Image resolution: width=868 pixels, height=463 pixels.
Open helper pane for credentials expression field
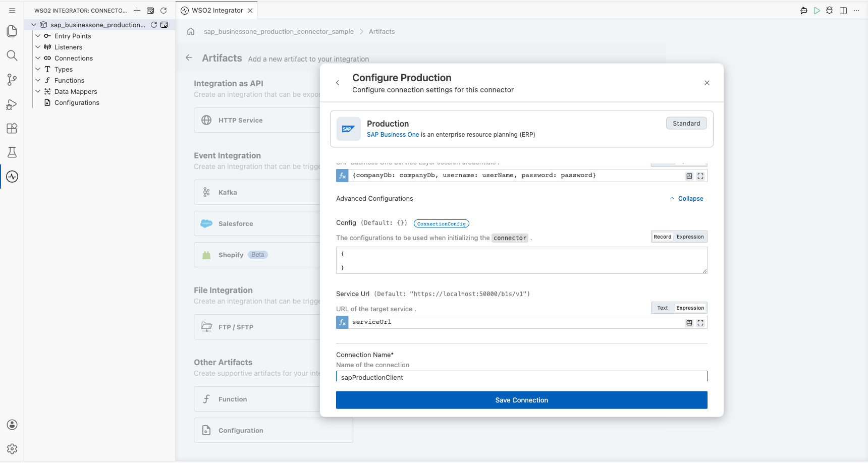(689, 176)
